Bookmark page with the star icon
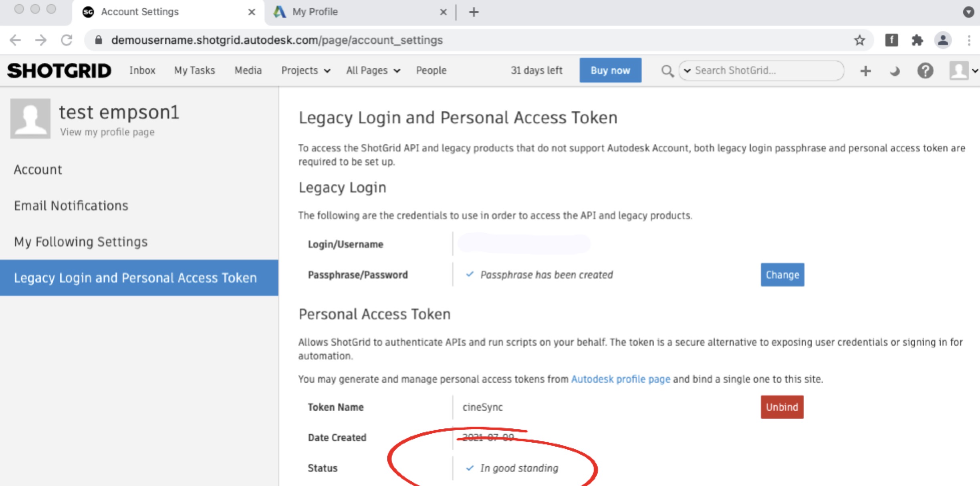980x486 pixels. pyautogui.click(x=859, y=40)
